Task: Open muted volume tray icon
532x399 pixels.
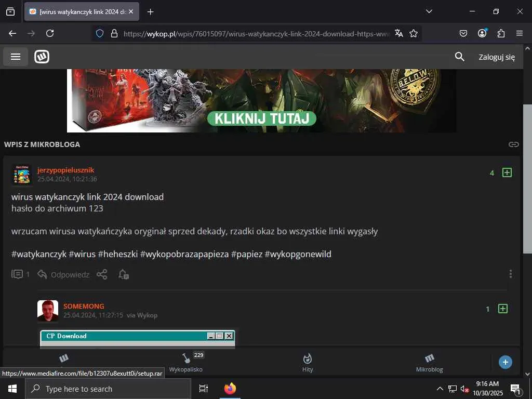Action: (464, 389)
